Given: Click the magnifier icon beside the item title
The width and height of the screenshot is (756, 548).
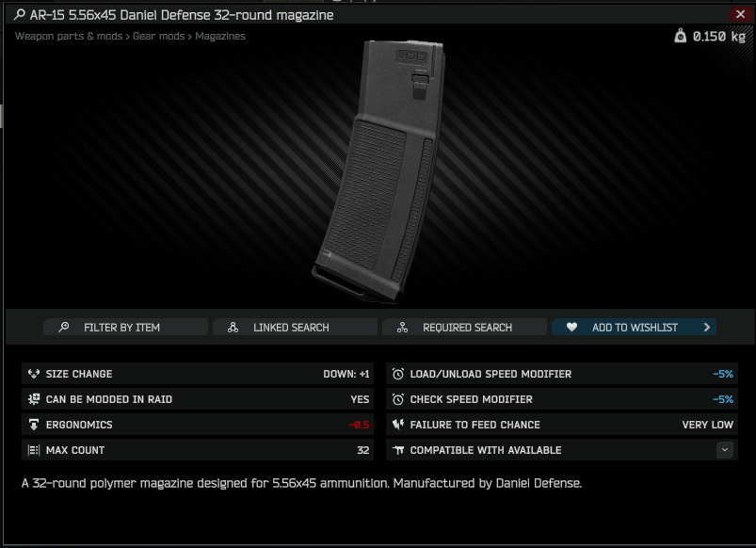Looking at the screenshot, I should pos(19,14).
